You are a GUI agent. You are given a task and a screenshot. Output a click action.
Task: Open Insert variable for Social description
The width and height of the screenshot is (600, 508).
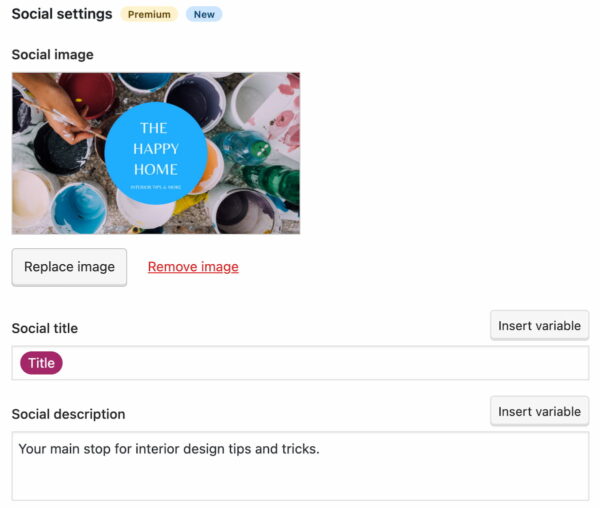pyautogui.click(x=539, y=412)
